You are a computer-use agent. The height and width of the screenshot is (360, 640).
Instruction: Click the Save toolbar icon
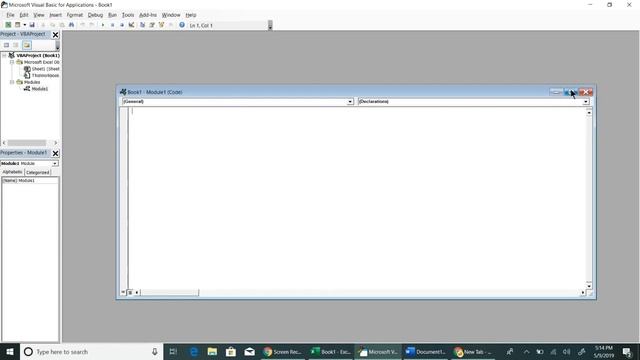[32, 25]
